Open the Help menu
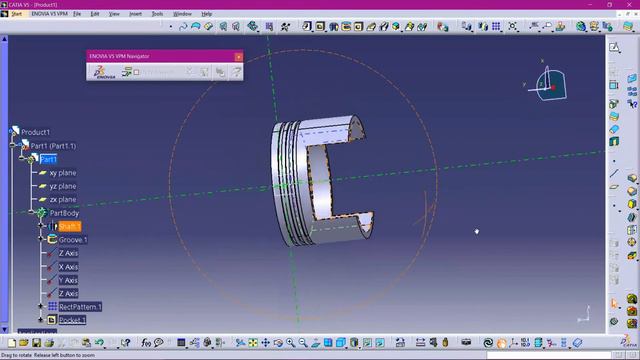Image resolution: width=640 pixels, height=360 pixels. point(207,14)
